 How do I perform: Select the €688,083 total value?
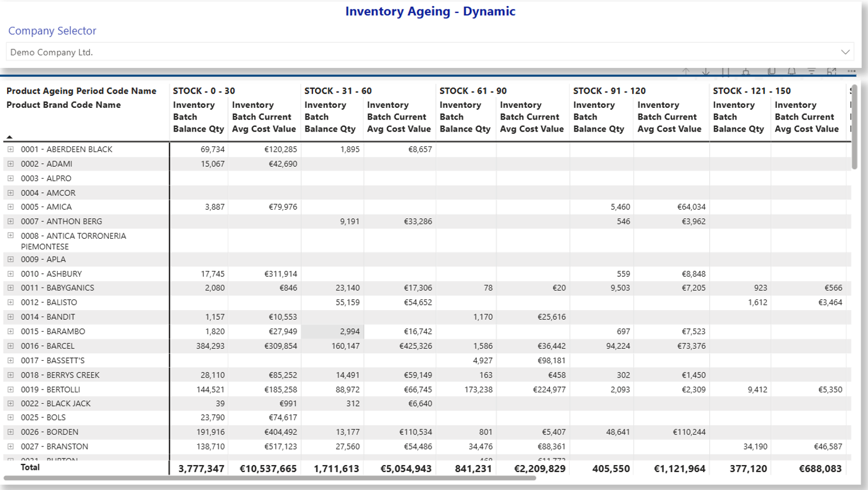tap(820, 469)
